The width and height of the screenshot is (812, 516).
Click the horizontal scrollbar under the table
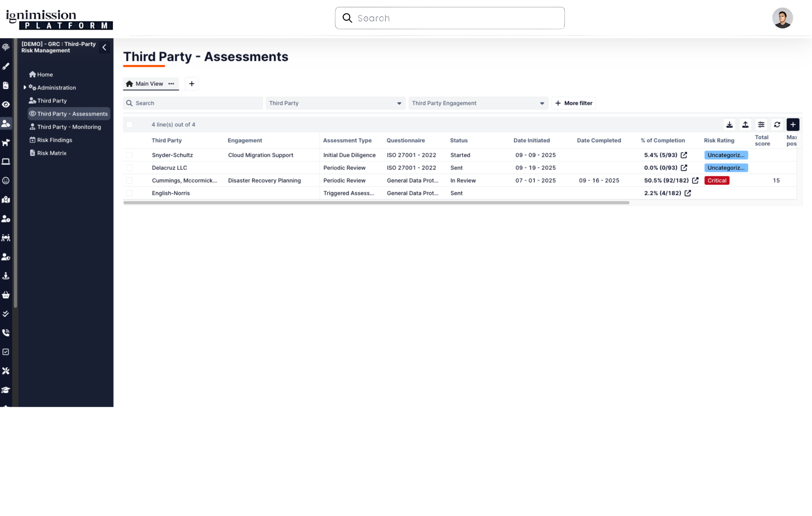(x=376, y=202)
